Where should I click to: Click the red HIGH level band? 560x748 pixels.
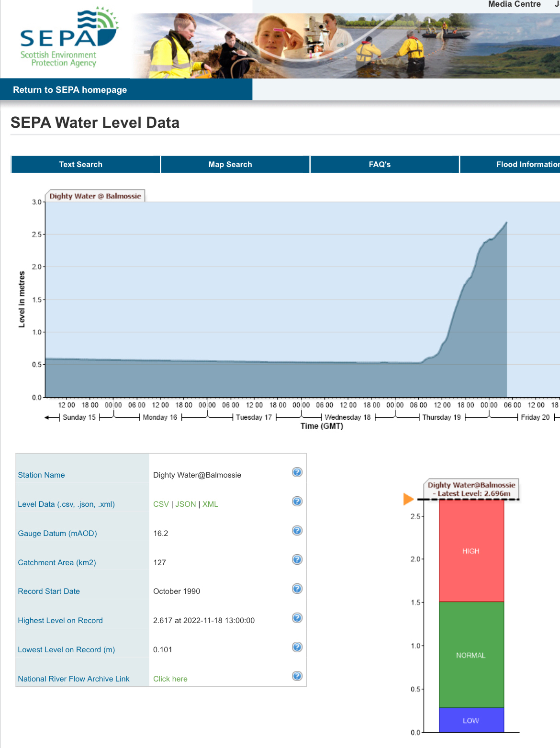click(x=471, y=551)
